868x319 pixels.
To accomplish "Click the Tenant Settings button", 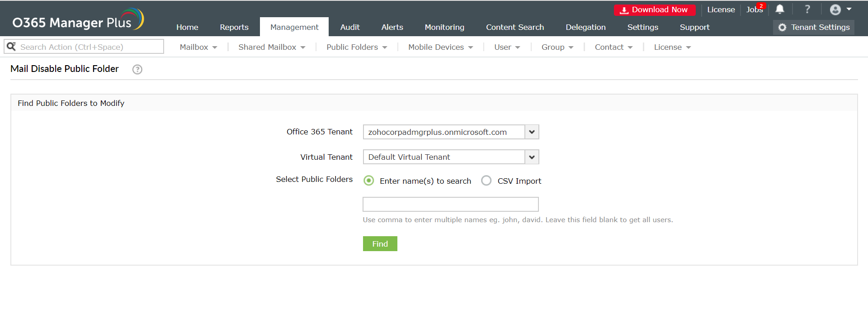I will pyautogui.click(x=814, y=27).
